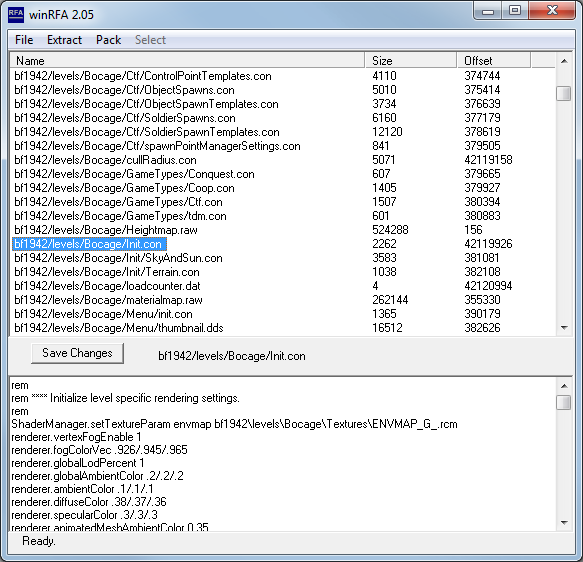The width and height of the screenshot is (583, 562).
Task: Maximize the winRFA window
Action: [x=515, y=11]
